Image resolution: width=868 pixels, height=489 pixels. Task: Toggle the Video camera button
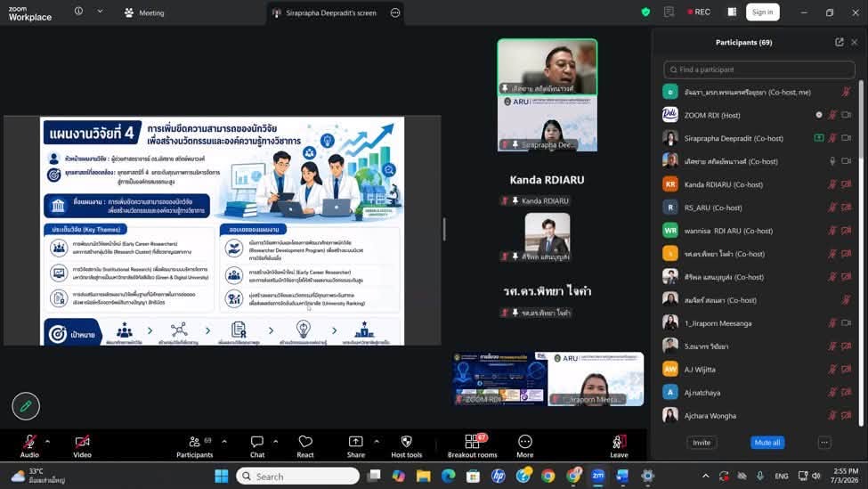click(82, 442)
